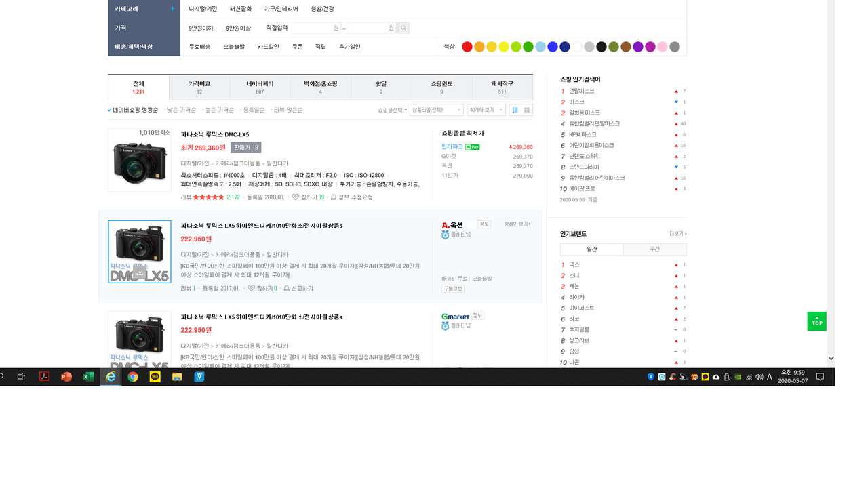The width and height of the screenshot is (868, 488).
Task: Toggle 카드할인 filter
Action: pyautogui.click(x=269, y=47)
